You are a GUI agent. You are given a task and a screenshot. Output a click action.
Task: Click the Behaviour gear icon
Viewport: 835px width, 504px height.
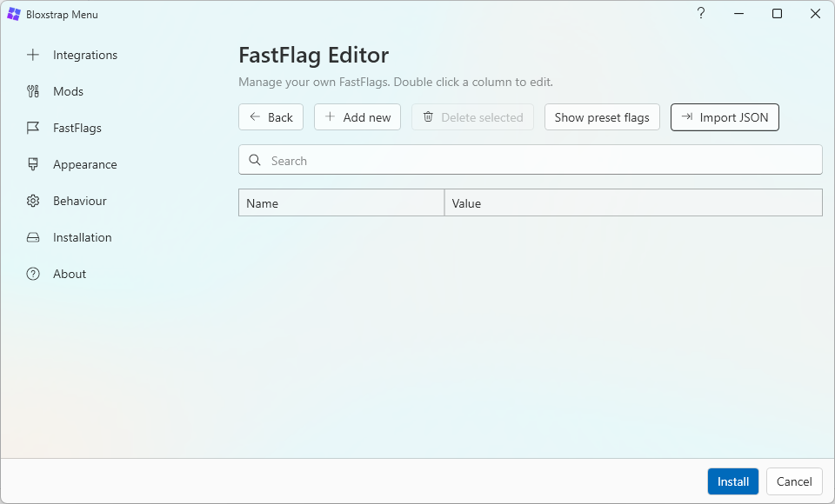[x=33, y=201]
